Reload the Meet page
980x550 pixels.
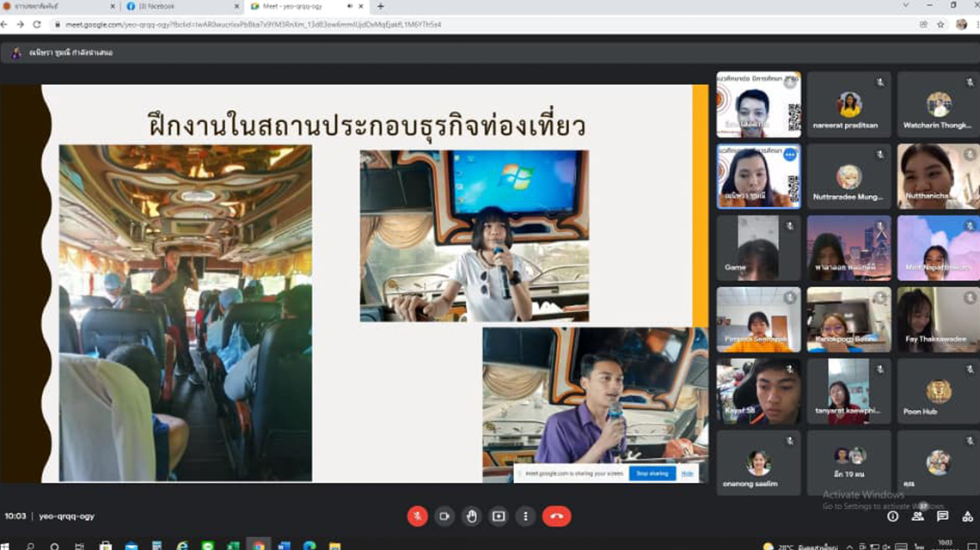[37, 24]
